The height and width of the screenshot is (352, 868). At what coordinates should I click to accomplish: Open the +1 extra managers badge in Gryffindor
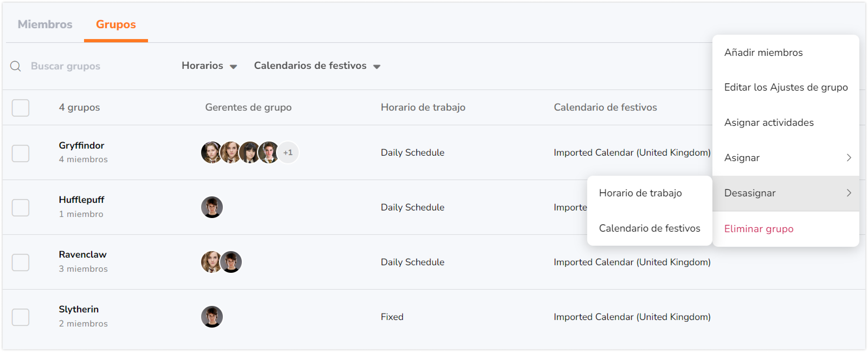pyautogui.click(x=287, y=152)
